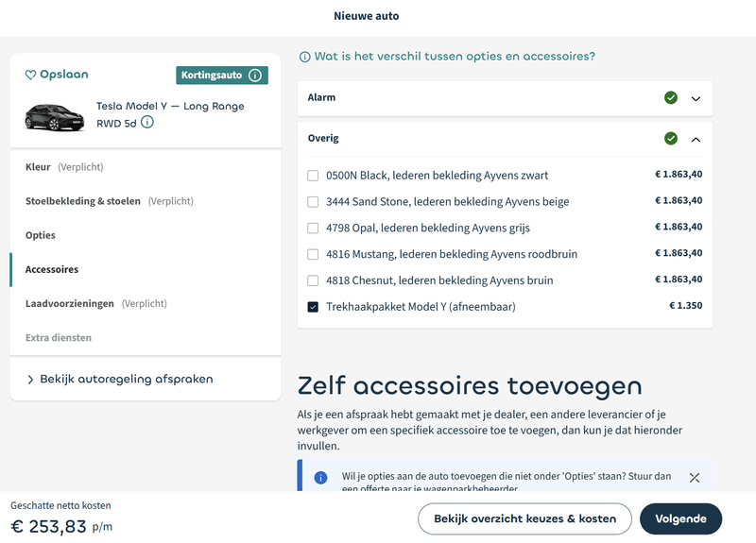Viewport: 756px width, 543px height.
Task: Click the info icon beside RWD 5d
Action: tap(147, 123)
